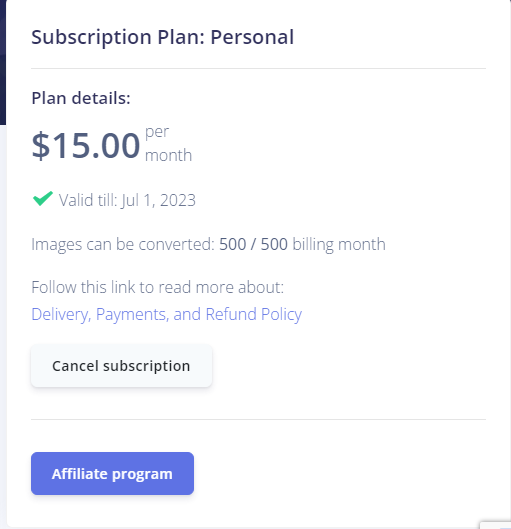The height and width of the screenshot is (529, 511).
Task: Click the Images can be converted label
Action: tap(123, 244)
